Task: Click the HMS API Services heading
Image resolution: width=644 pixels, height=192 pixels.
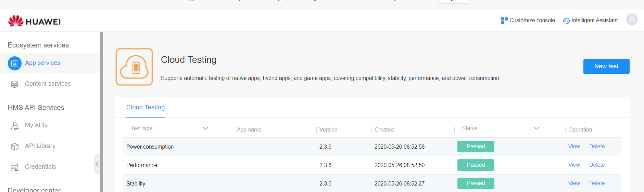Action: [x=36, y=108]
